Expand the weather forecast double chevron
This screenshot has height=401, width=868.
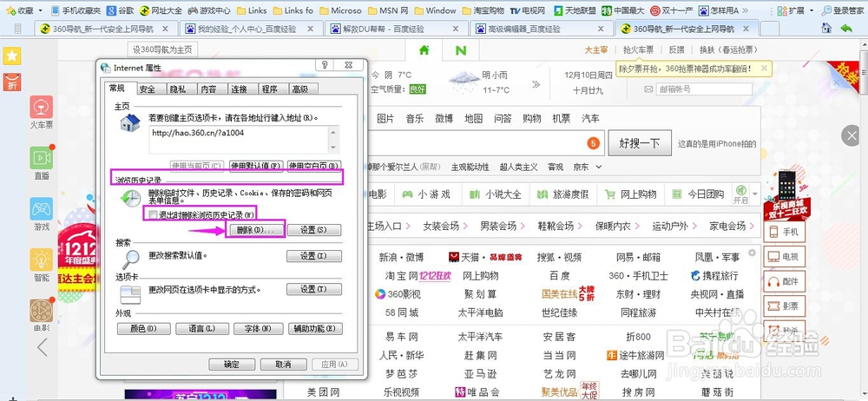tap(536, 85)
